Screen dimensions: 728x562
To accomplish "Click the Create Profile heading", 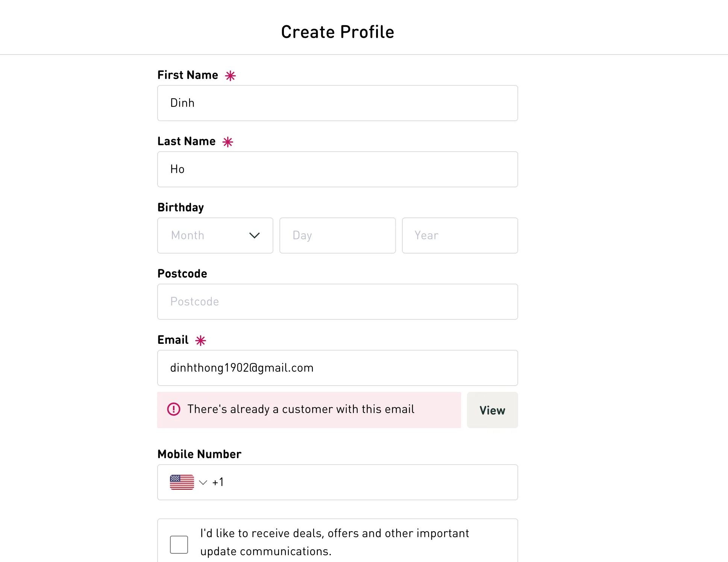I will point(337,32).
